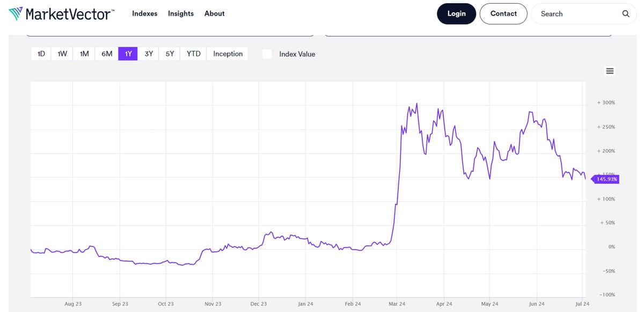Select the 1W time range
Image resolution: width=644 pixels, height=312 pixels.
pos(62,54)
